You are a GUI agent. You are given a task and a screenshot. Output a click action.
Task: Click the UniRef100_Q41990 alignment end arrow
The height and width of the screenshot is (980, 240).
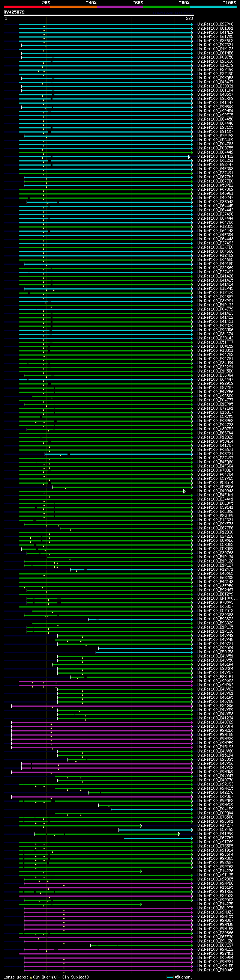[x=179, y=834]
